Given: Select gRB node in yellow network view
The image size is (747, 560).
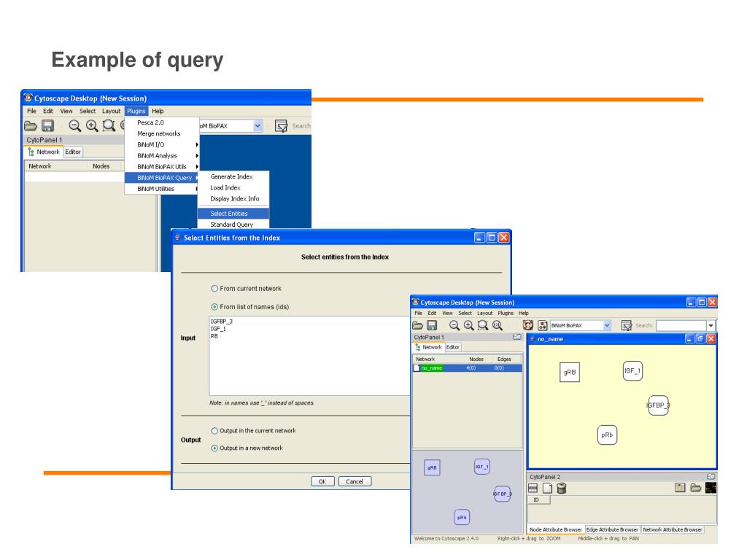Looking at the screenshot, I should coord(570,373).
